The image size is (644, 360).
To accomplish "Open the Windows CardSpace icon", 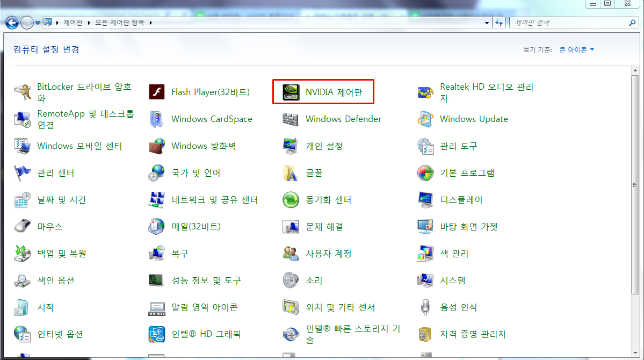I will click(156, 119).
